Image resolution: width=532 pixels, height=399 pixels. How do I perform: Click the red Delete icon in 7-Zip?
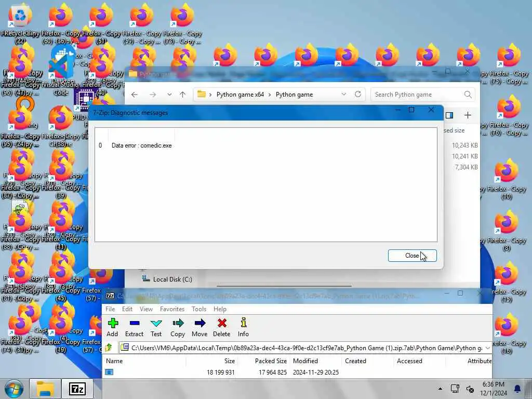pyautogui.click(x=221, y=327)
